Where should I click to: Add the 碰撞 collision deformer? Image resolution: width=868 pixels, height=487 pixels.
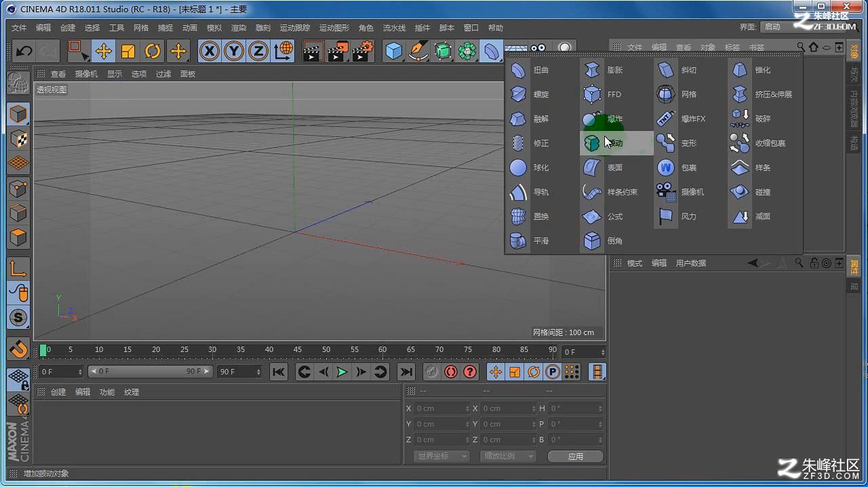[x=753, y=192]
